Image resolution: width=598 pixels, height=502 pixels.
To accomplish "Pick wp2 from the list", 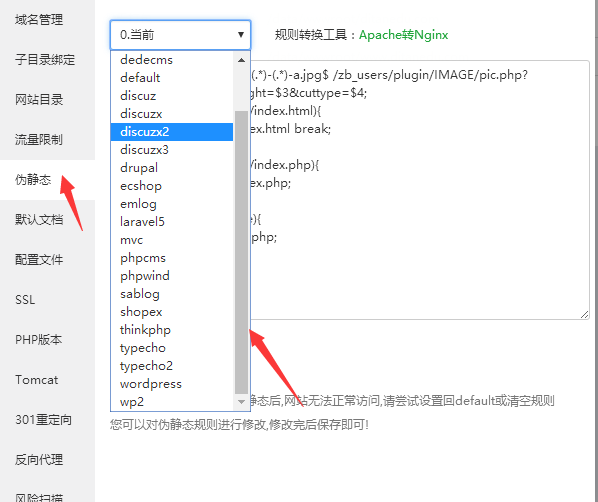I will 172,402.
